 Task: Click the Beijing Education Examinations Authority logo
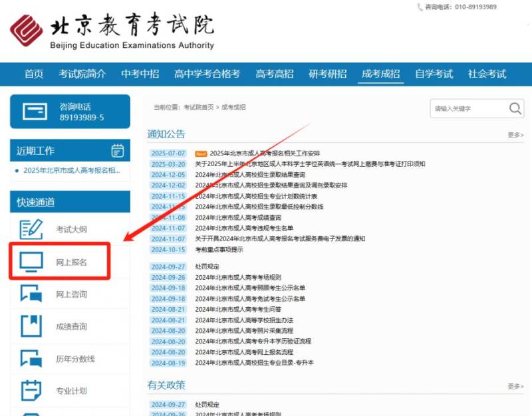pos(112,32)
